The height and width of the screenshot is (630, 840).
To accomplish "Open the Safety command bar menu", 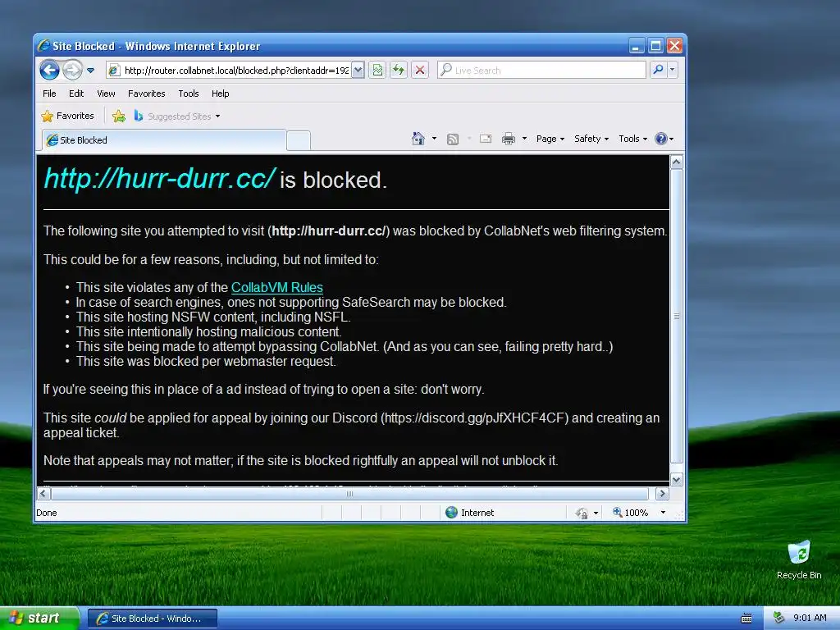I will click(591, 139).
